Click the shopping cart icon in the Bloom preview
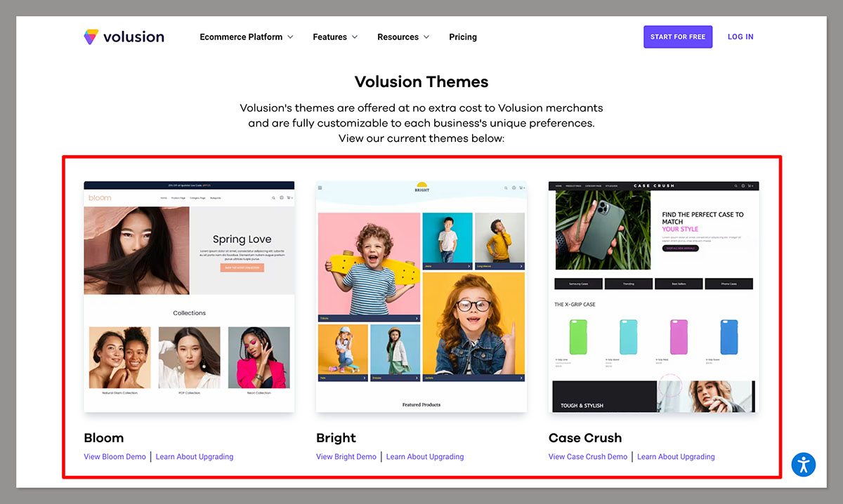 coord(288,197)
